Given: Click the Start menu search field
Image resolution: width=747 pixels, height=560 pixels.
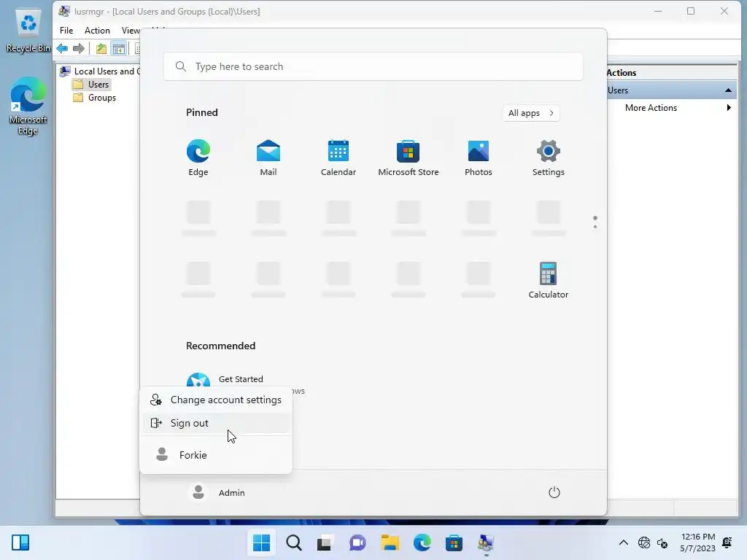Looking at the screenshot, I should pyautogui.click(x=373, y=66).
